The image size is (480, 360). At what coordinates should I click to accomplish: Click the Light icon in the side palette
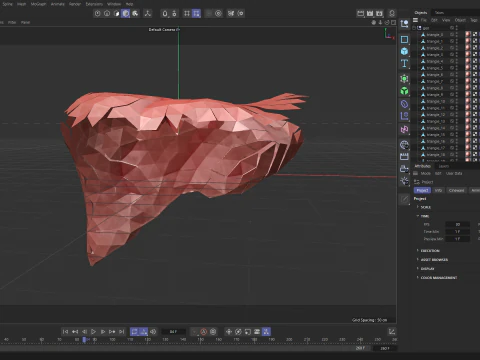(x=404, y=181)
